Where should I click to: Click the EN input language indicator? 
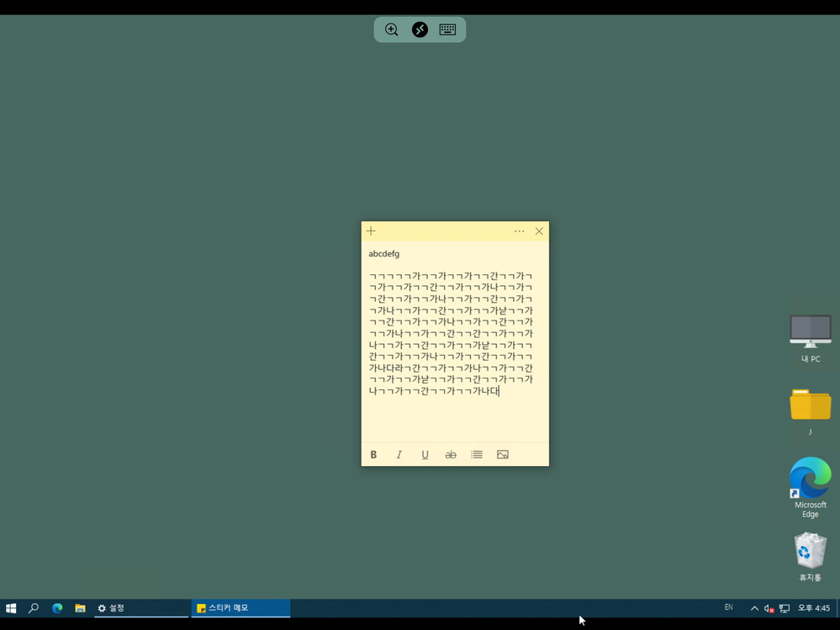pos(728,607)
